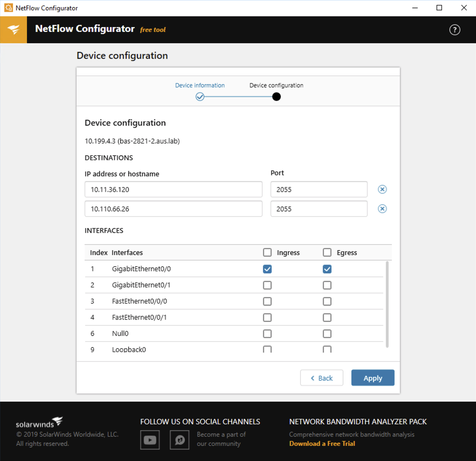Screen dimensions: 476x461
Task: Edit the port field for 10.11.36.120
Action: point(319,189)
